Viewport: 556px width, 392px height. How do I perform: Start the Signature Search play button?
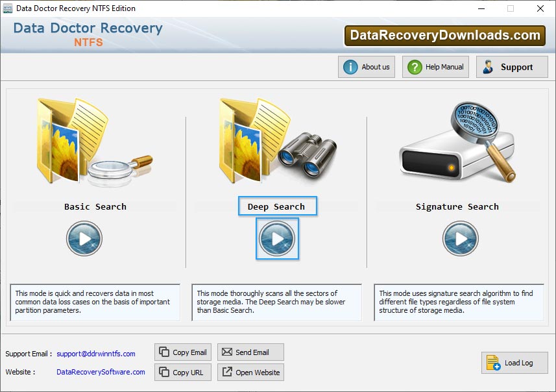pos(460,238)
